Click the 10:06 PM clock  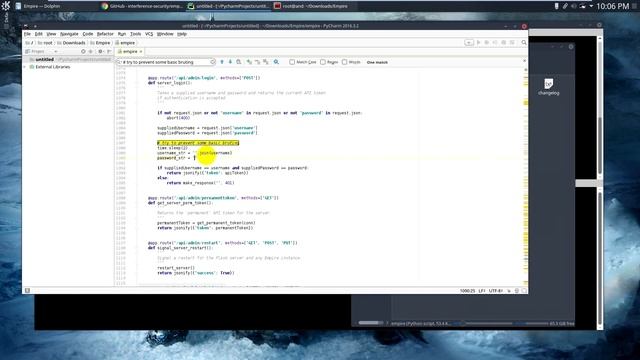[613, 6]
